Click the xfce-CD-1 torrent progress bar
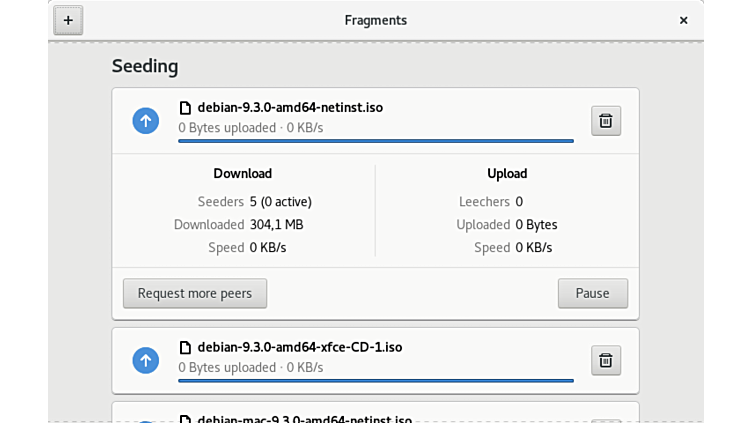Viewport: 752px width, 423px height. [375, 381]
